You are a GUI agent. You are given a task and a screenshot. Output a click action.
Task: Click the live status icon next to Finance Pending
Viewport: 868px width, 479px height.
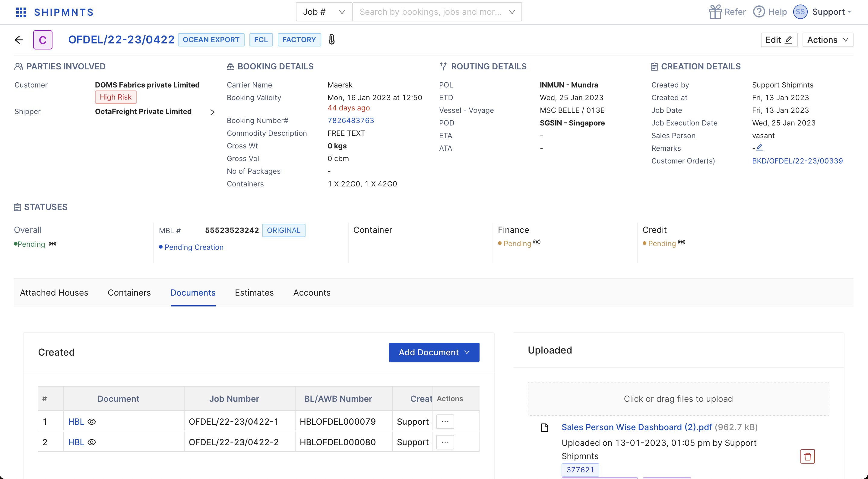click(x=537, y=242)
